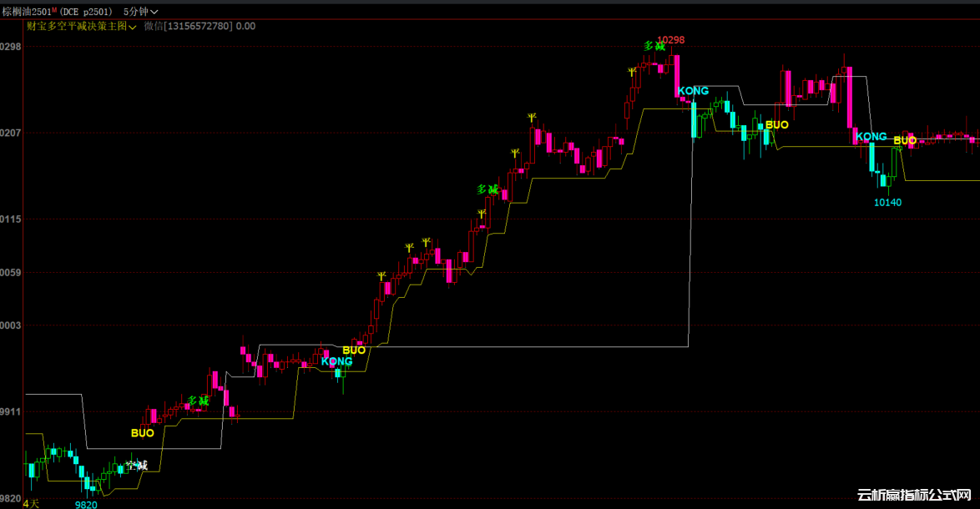Select the (DCE p2501) contract code text
Image resolution: width=980 pixels, height=509 pixels.
pyautogui.click(x=86, y=12)
